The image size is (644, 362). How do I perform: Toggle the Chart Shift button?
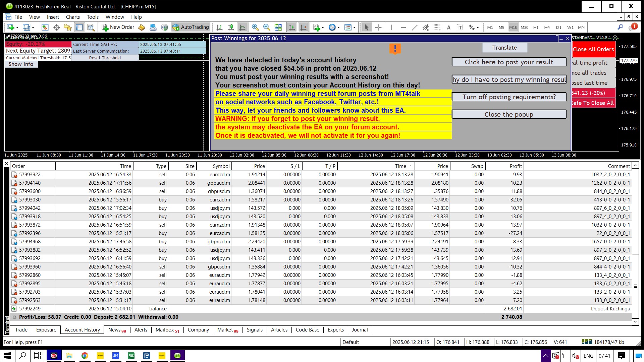point(303,27)
